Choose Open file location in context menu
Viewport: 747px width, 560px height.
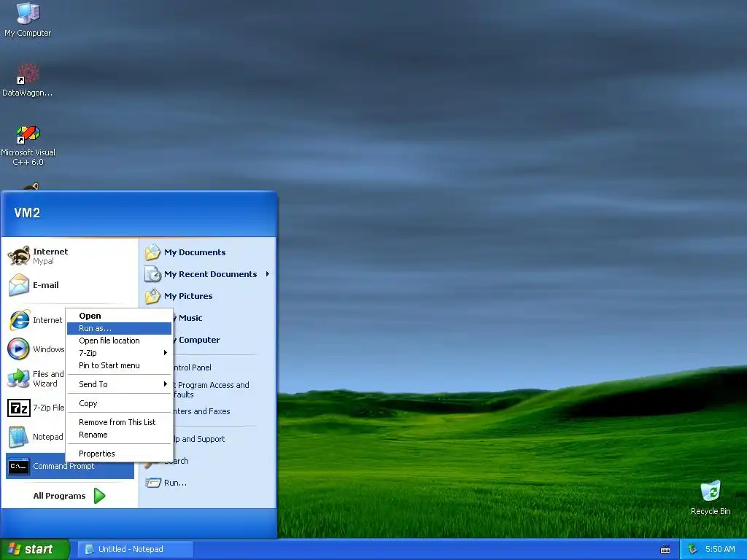pos(119,341)
